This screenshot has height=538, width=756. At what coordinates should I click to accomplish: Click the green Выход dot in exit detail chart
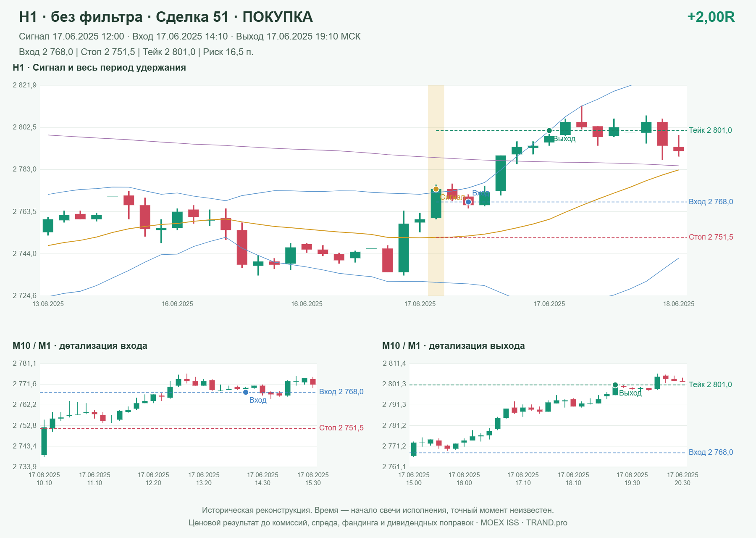[615, 385]
